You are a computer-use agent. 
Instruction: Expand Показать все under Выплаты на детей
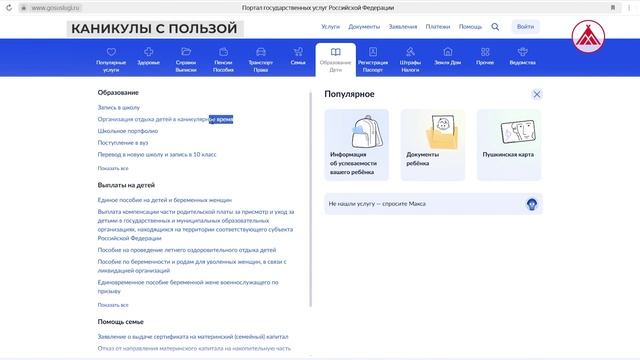[x=113, y=305]
